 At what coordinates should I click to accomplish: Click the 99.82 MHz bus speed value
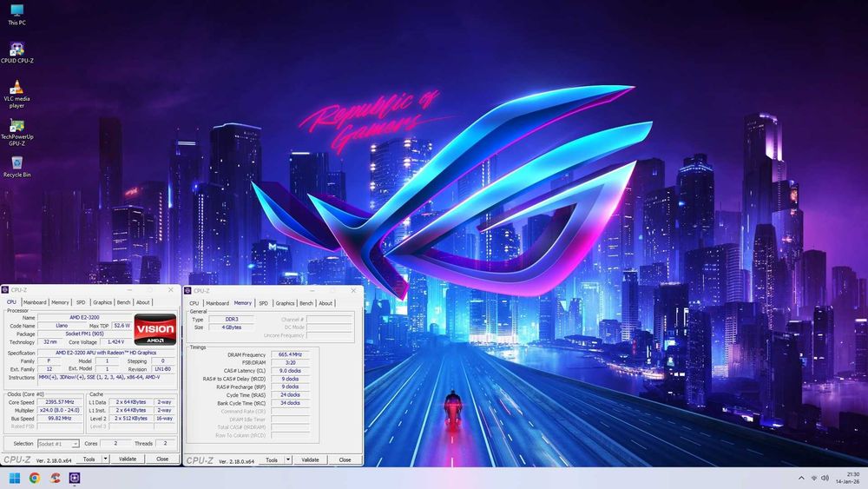coord(60,419)
